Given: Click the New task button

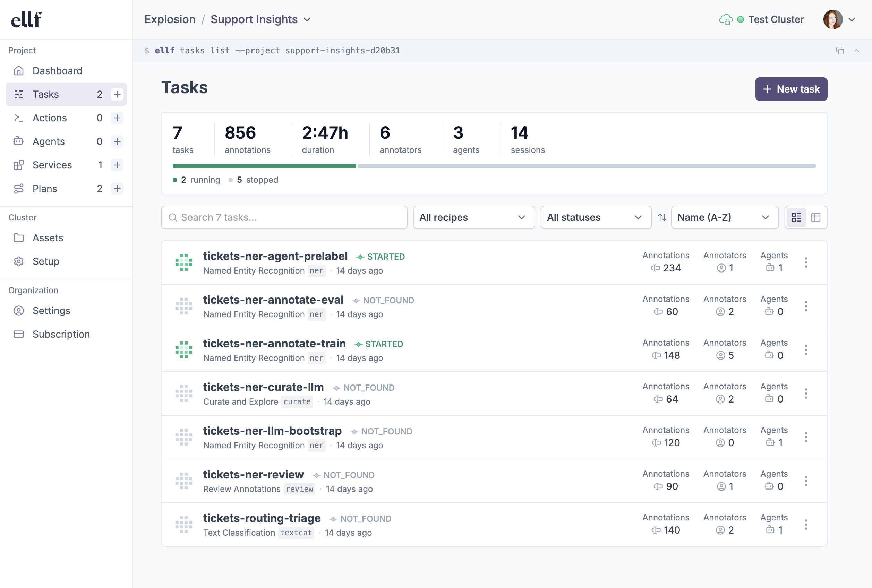Looking at the screenshot, I should 791,89.
